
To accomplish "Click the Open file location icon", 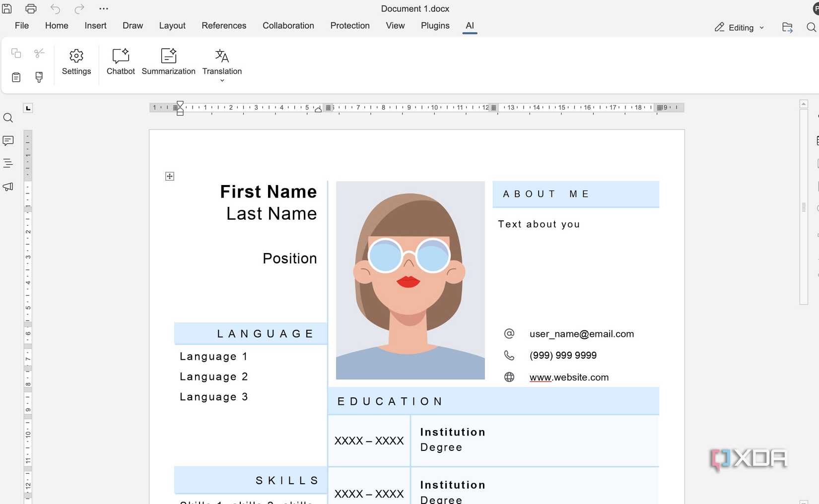I will pyautogui.click(x=787, y=27).
